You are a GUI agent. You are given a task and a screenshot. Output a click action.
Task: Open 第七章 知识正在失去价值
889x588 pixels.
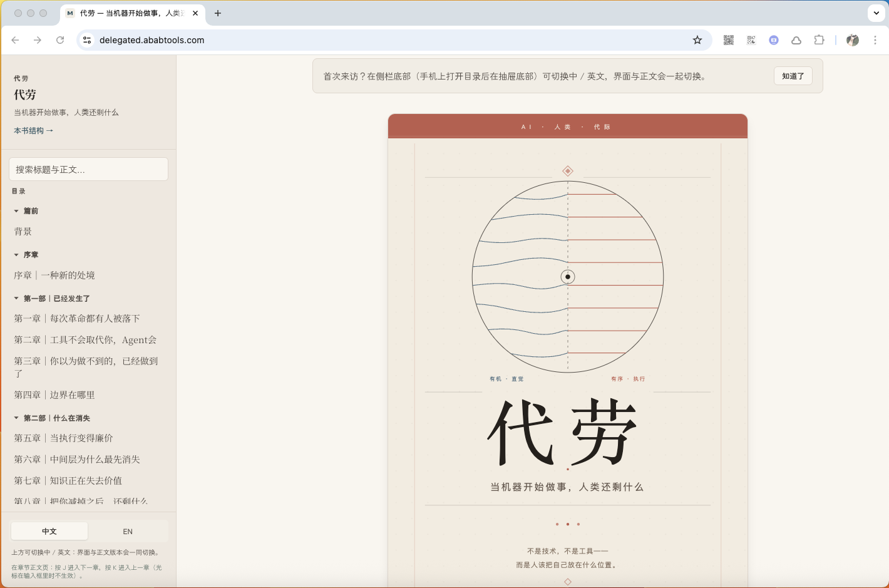[x=68, y=481]
